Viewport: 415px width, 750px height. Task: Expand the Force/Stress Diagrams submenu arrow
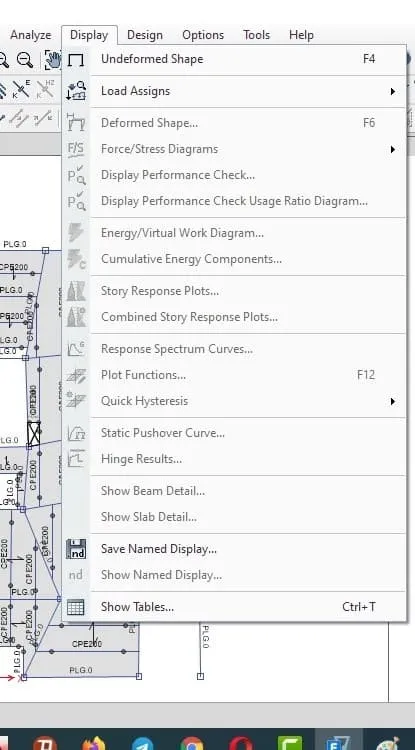pos(393,149)
